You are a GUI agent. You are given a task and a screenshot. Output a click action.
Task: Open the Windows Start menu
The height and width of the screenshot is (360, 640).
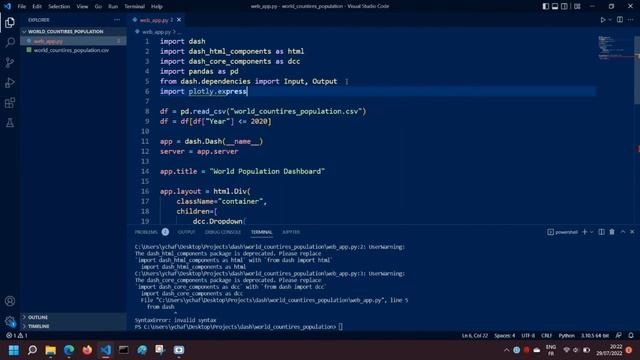pos(14,350)
